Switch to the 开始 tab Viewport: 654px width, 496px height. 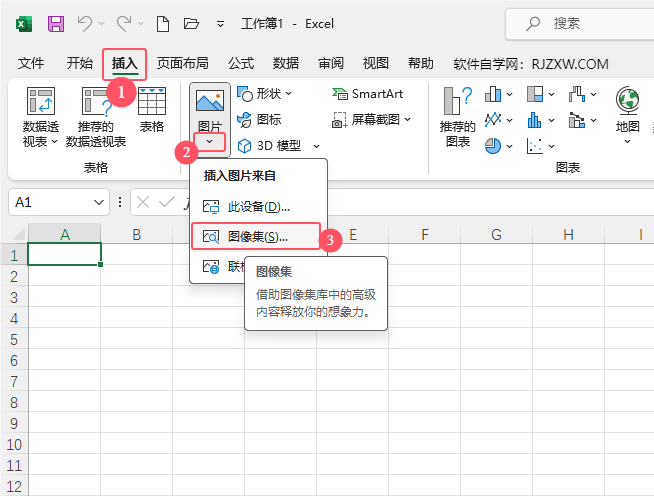(x=80, y=63)
